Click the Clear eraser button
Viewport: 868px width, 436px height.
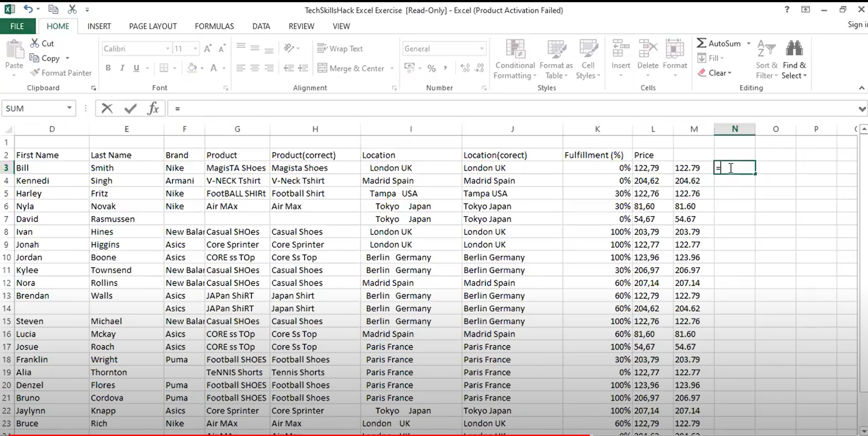714,73
